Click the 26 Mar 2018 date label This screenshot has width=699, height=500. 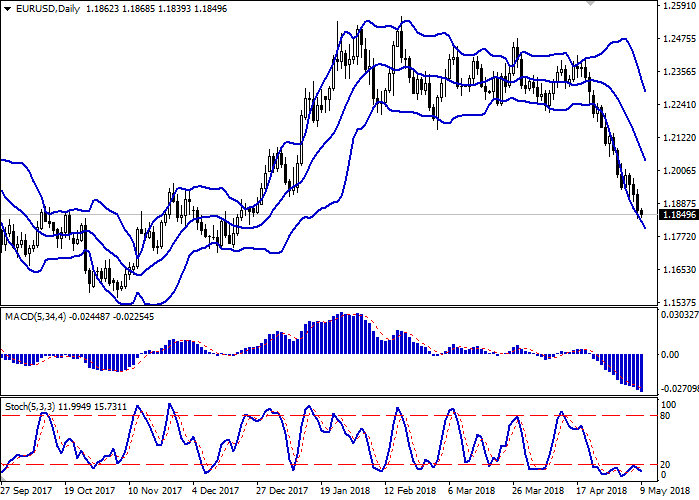533,491
